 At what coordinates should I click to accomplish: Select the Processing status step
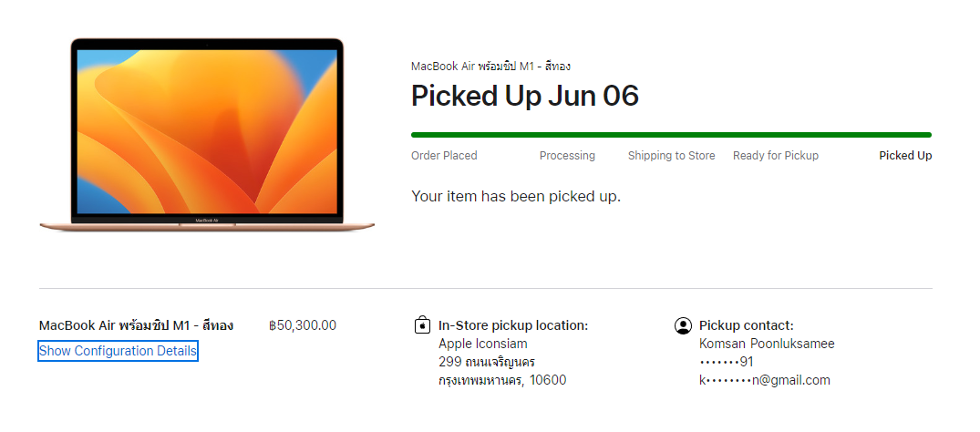[567, 156]
